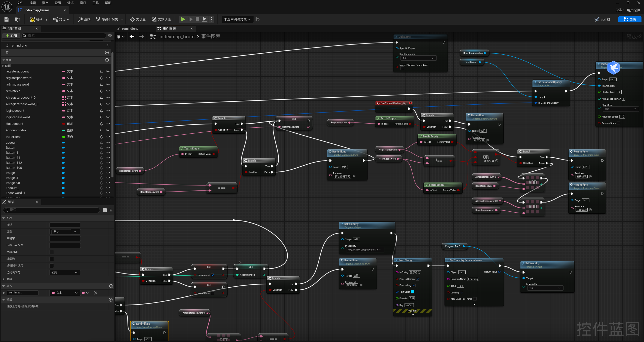This screenshot has width=644, height=342.
Task: Open Play Mode dropdown on Play Animation node
Action: tap(620, 109)
